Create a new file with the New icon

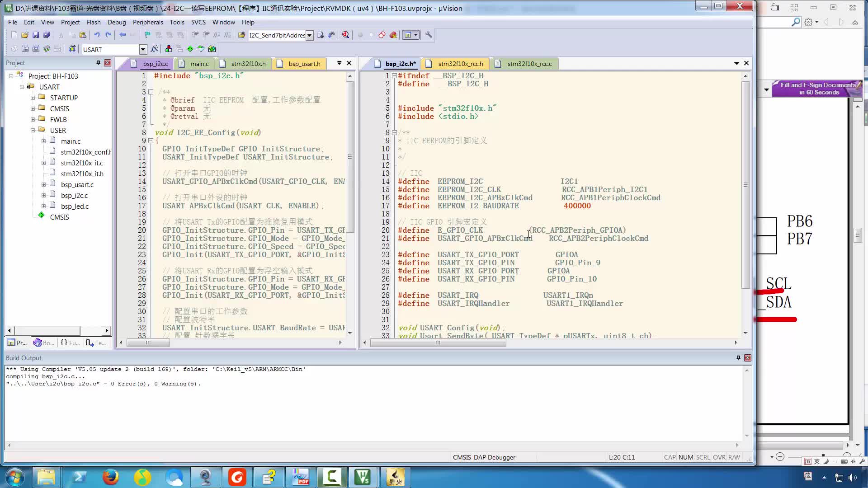pyautogui.click(x=14, y=35)
